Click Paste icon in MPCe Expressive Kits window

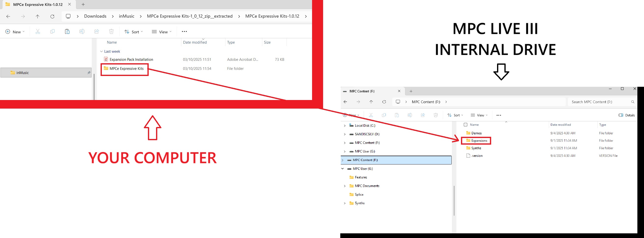click(67, 31)
